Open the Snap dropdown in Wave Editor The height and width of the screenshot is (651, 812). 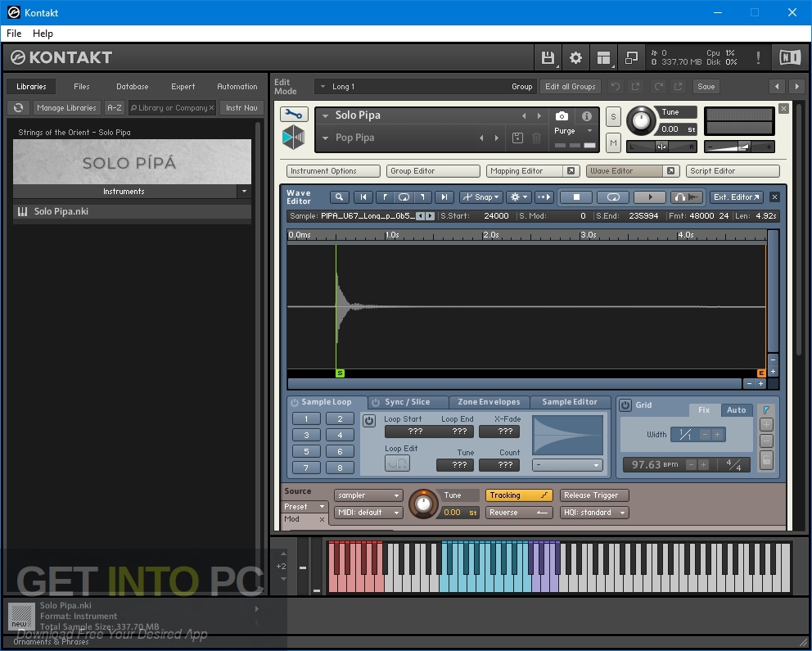pos(481,197)
